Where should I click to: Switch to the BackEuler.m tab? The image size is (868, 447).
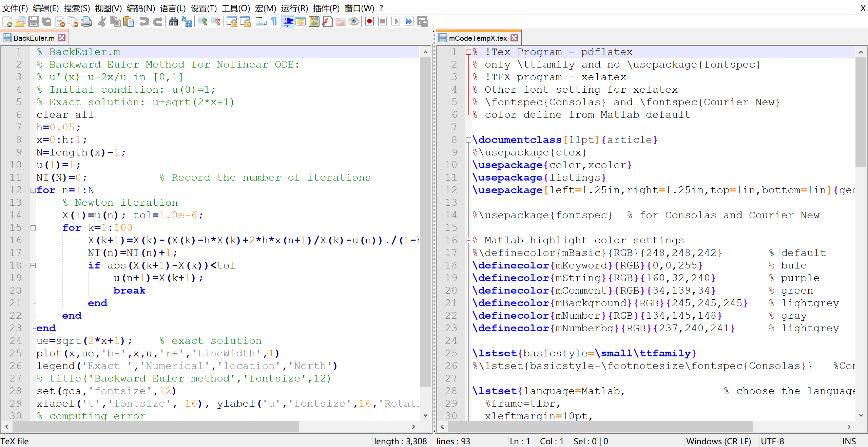pyautogui.click(x=34, y=38)
